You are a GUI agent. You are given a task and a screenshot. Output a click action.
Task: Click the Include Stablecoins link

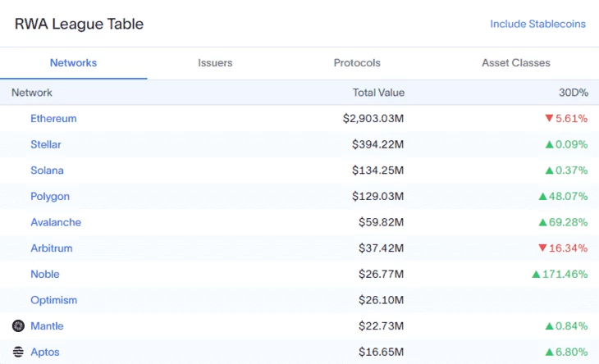537,24
